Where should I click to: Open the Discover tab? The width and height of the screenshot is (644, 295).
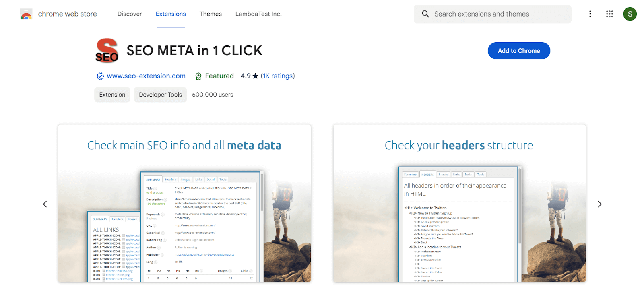click(130, 14)
